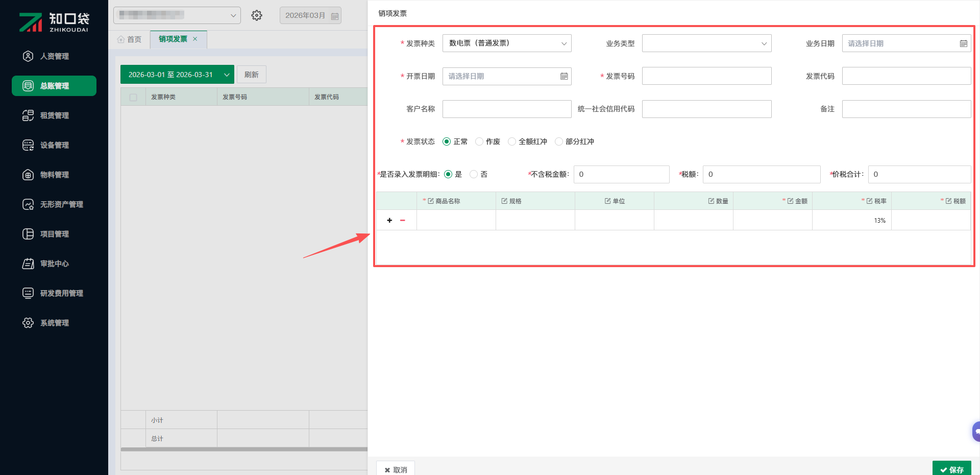Click the 物料管理 sidebar icon
980x475 pixels.
coord(28,175)
